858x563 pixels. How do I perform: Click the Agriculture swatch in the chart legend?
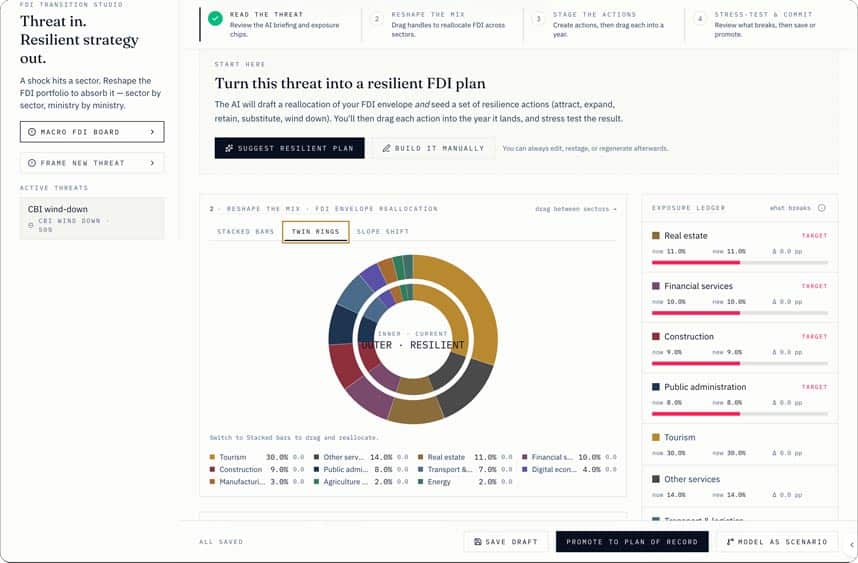pyautogui.click(x=316, y=482)
